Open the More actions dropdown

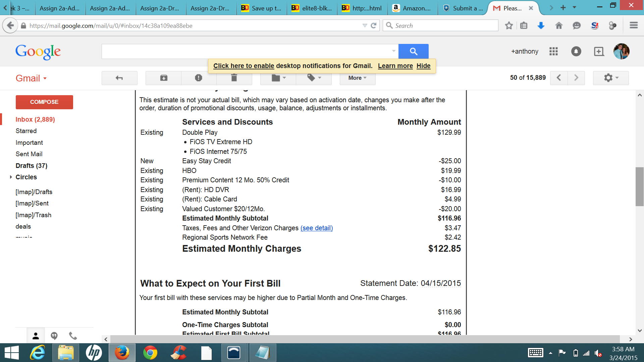[357, 78]
